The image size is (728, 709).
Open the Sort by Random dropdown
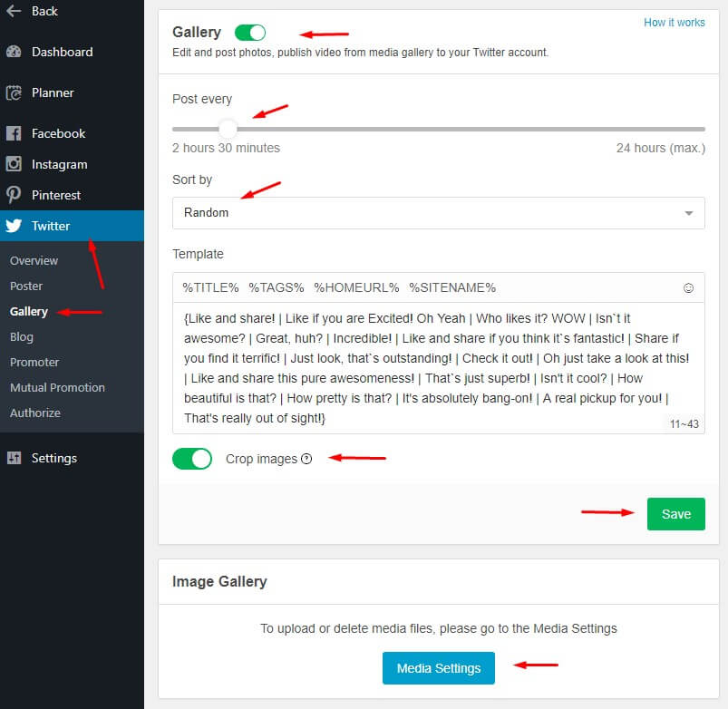pos(438,213)
